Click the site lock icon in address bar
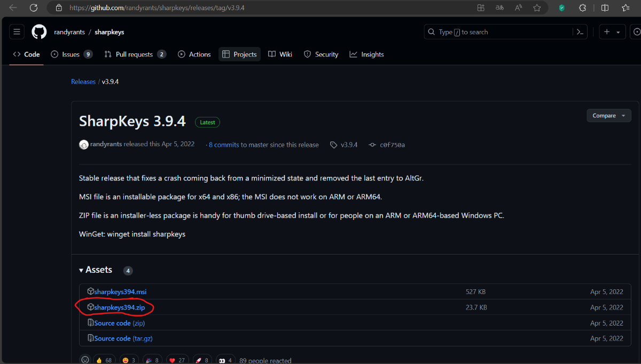The height and width of the screenshot is (364, 641). [x=59, y=8]
